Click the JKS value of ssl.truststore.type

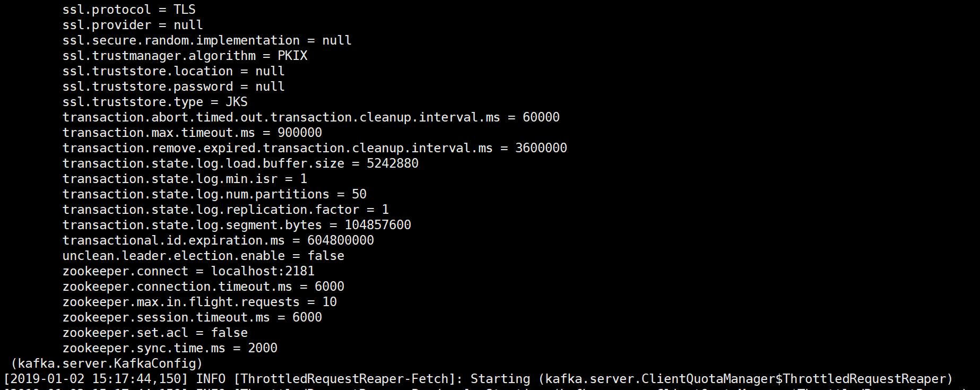[237, 102]
